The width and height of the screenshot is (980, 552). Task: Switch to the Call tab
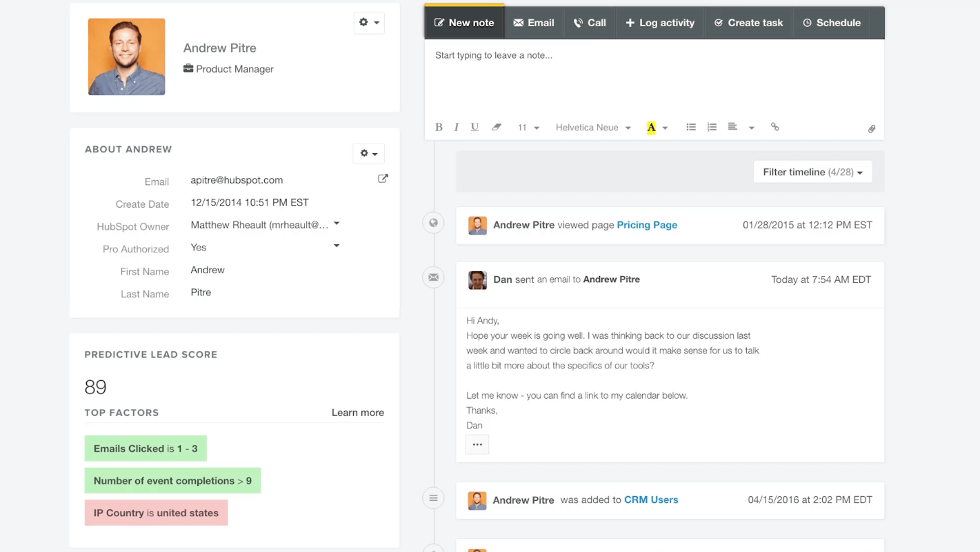click(590, 22)
